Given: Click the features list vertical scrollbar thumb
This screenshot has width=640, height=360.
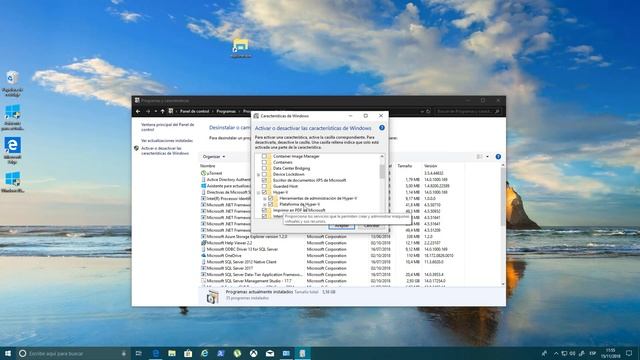Looking at the screenshot, I should [382, 171].
